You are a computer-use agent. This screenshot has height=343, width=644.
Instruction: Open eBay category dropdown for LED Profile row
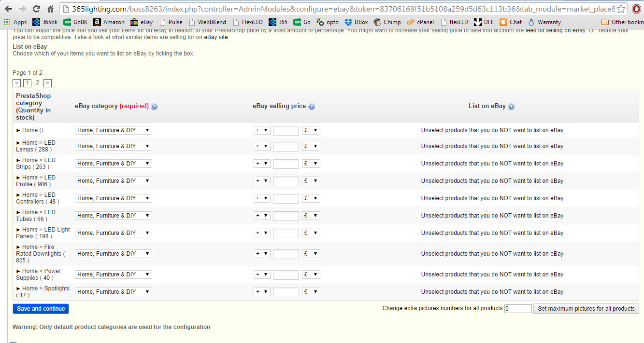click(114, 181)
